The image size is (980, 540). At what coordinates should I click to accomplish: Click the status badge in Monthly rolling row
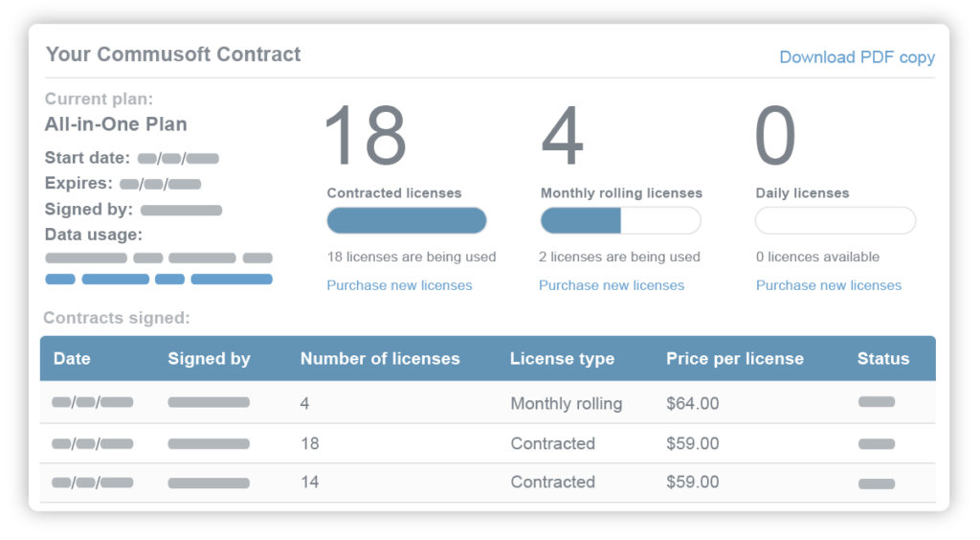click(x=876, y=402)
